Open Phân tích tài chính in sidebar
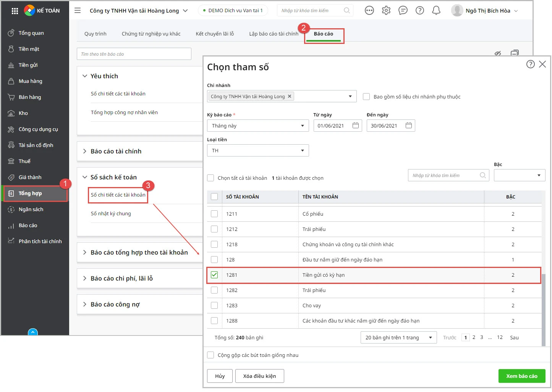The width and height of the screenshot is (552, 392). click(40, 242)
